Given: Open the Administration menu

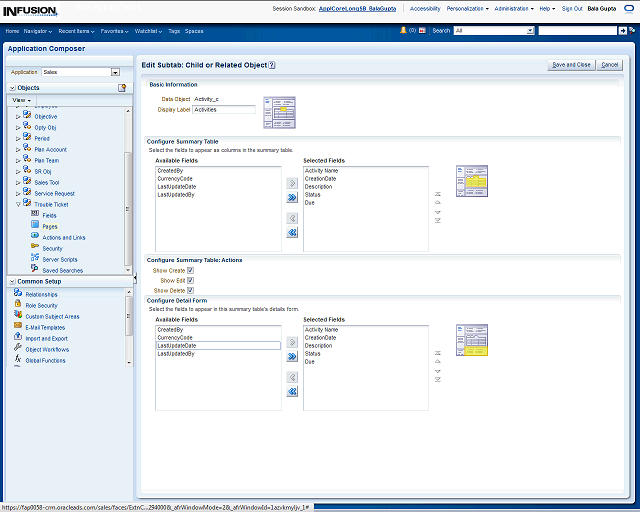Looking at the screenshot, I should coord(514,8).
